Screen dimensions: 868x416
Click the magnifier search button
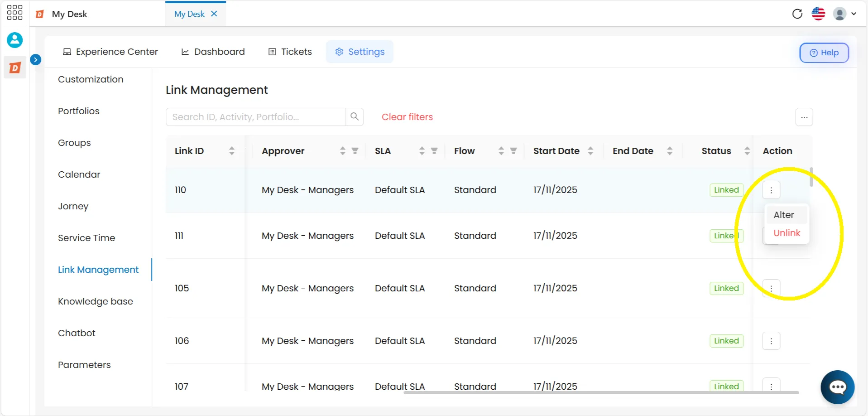click(x=355, y=117)
